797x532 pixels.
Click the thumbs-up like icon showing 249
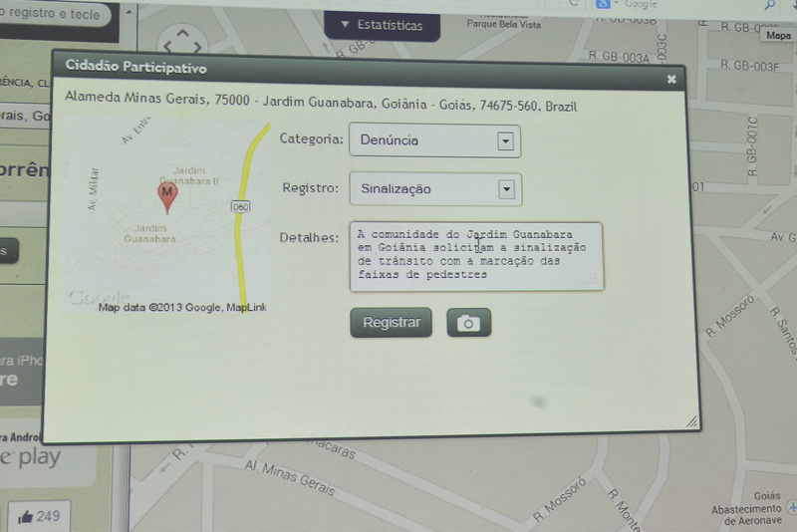[x=26, y=516]
